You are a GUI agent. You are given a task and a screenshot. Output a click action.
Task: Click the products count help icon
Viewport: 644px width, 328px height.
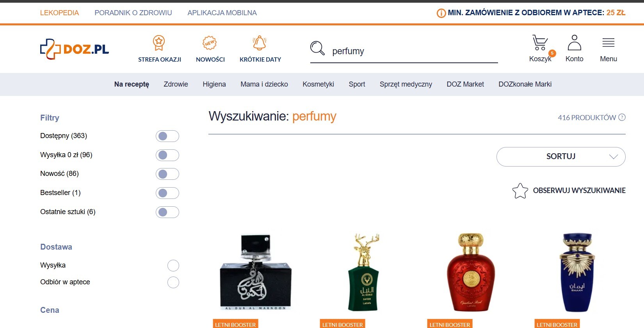622,117
